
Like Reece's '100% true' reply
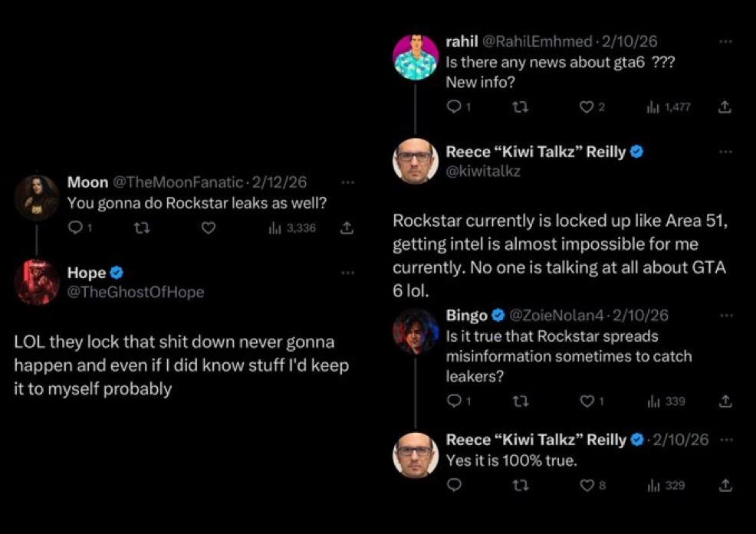(x=586, y=485)
